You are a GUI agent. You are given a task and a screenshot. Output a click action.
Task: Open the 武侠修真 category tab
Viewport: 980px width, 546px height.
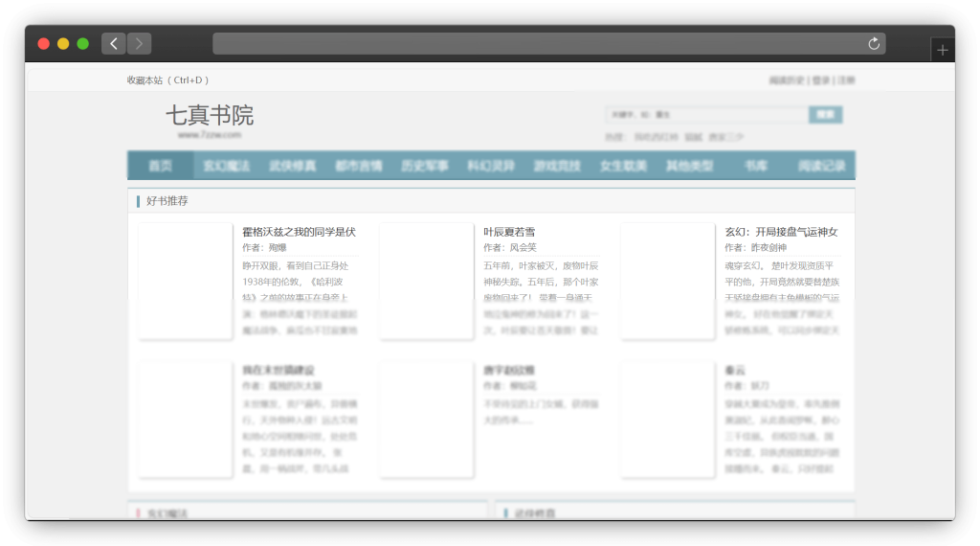[x=293, y=166]
